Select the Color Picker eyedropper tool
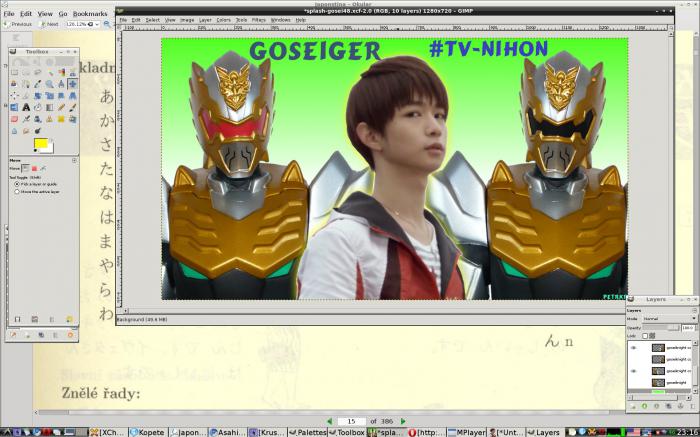This screenshot has width=700, height=437. pos(38,84)
